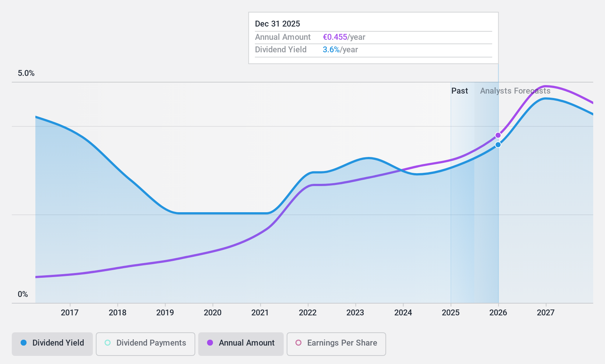Image resolution: width=605 pixels, height=364 pixels.
Task: Toggle the Dividend Yield series
Action: point(52,344)
